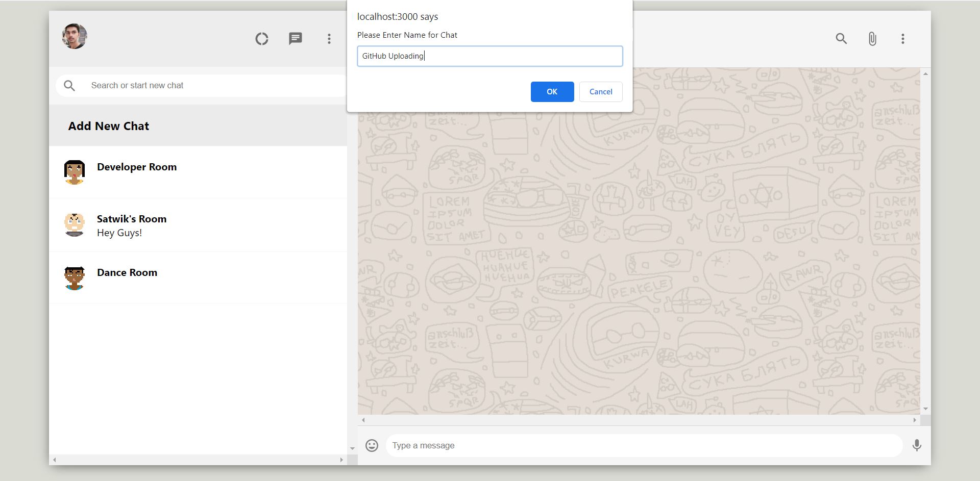The height and width of the screenshot is (481, 980).
Task: Click the Satwik's Room avatar
Action: tap(75, 224)
